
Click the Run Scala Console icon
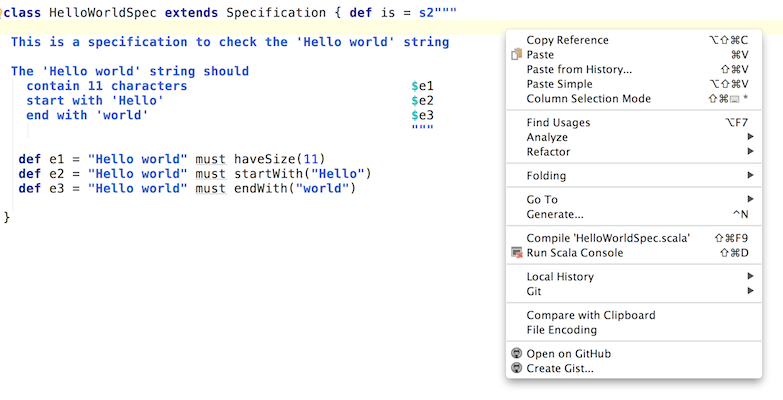516,253
